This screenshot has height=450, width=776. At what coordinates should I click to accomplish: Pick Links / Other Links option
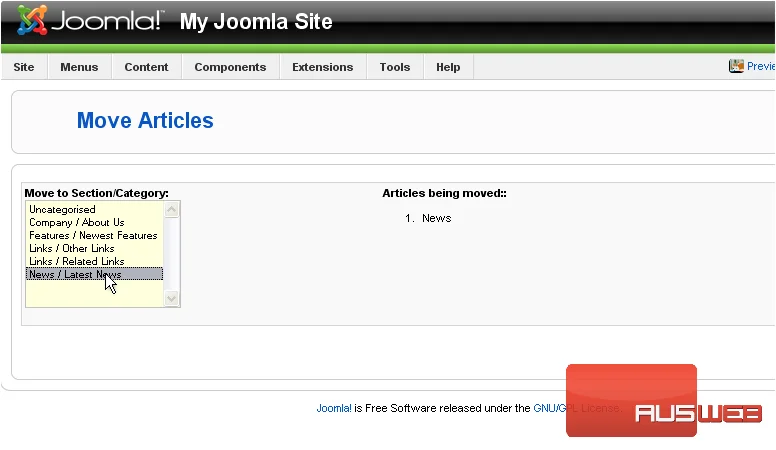click(95, 248)
